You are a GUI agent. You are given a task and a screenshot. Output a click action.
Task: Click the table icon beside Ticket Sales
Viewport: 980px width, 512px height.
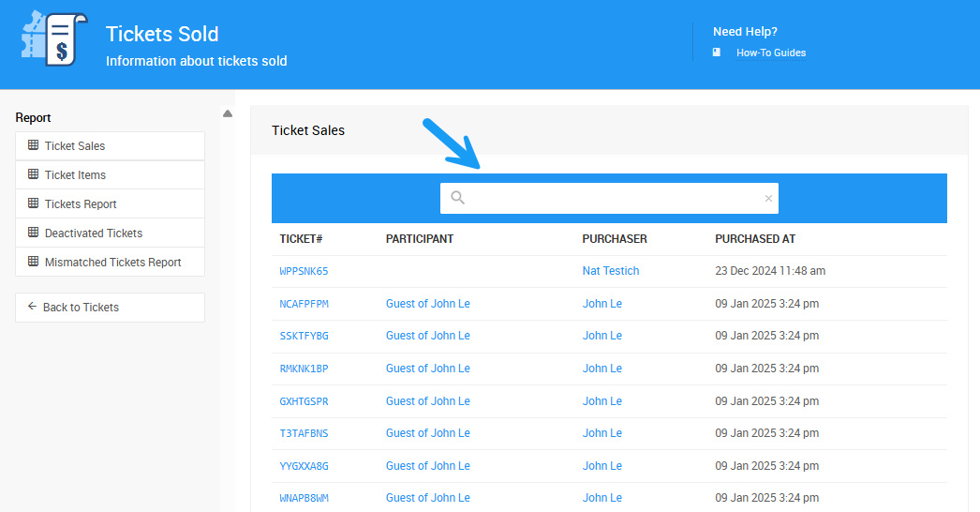pyautogui.click(x=33, y=145)
